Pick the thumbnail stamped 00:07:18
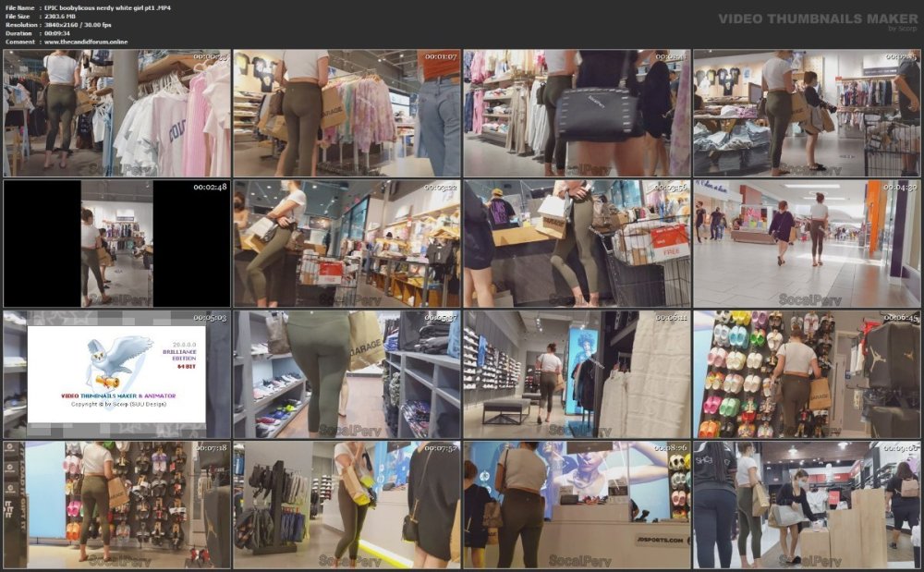924x572 pixels. click(x=116, y=505)
